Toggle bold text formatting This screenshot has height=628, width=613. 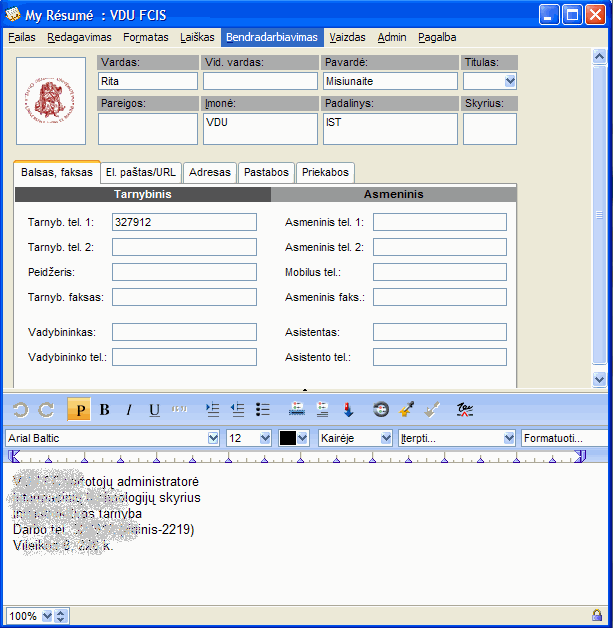pyautogui.click(x=104, y=410)
